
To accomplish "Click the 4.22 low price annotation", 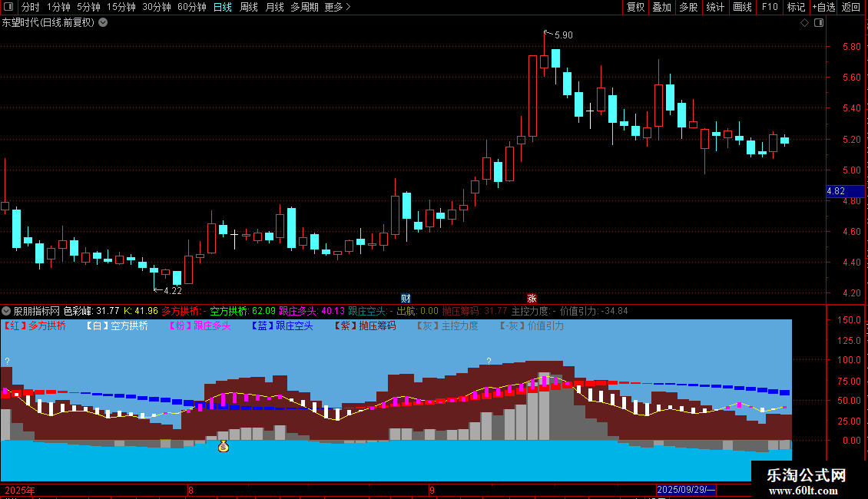I will (x=173, y=290).
